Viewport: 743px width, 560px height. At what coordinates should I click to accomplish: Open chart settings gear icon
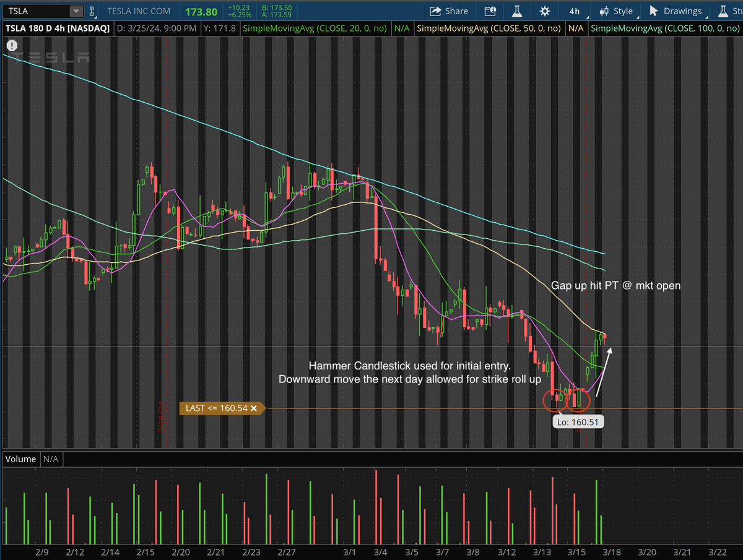tap(545, 11)
